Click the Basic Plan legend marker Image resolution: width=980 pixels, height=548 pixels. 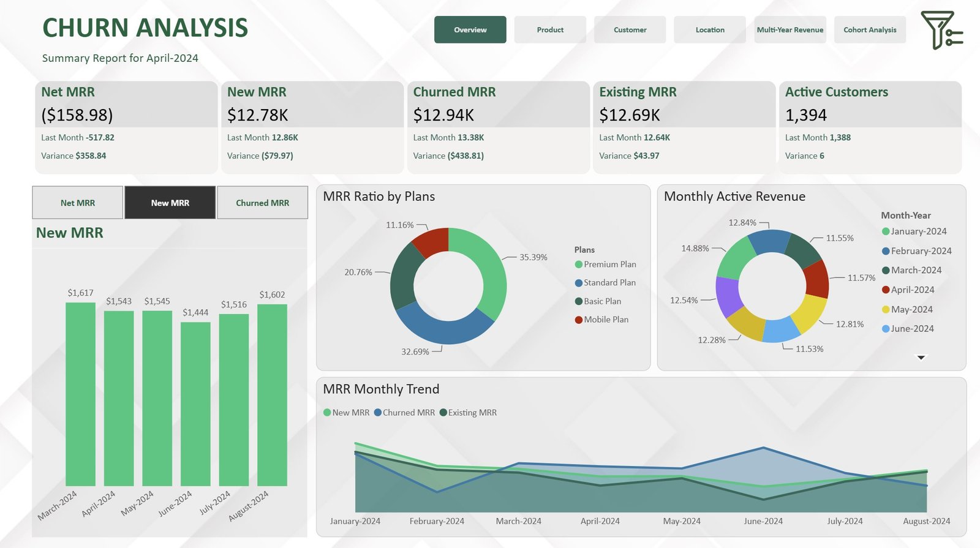[x=579, y=301]
